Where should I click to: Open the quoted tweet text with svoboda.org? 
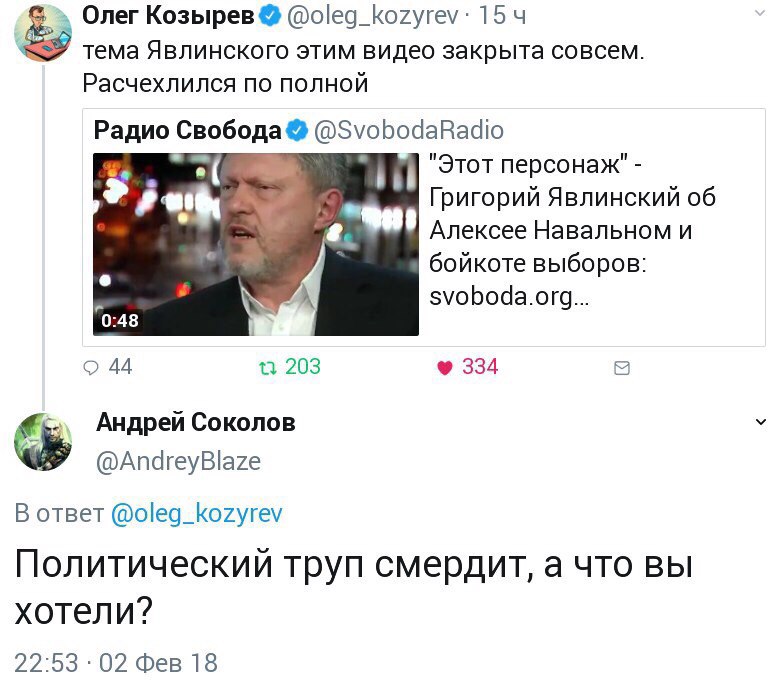click(x=572, y=230)
